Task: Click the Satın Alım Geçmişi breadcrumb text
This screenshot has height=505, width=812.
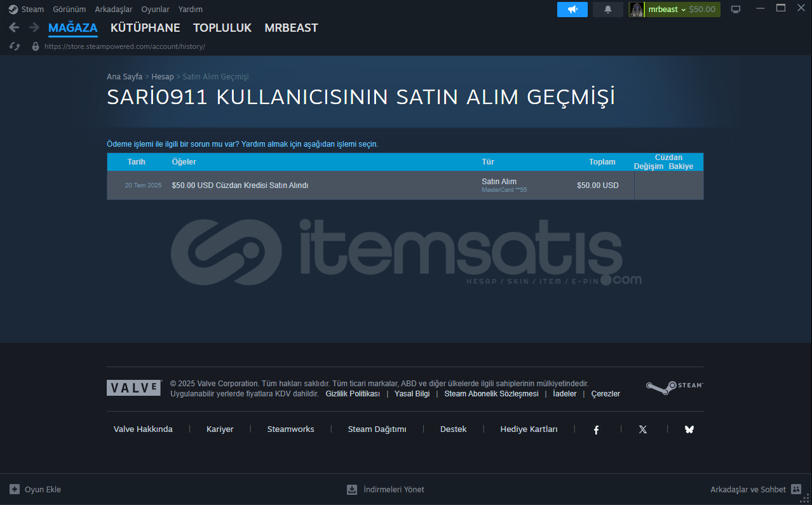Action: 216,77
